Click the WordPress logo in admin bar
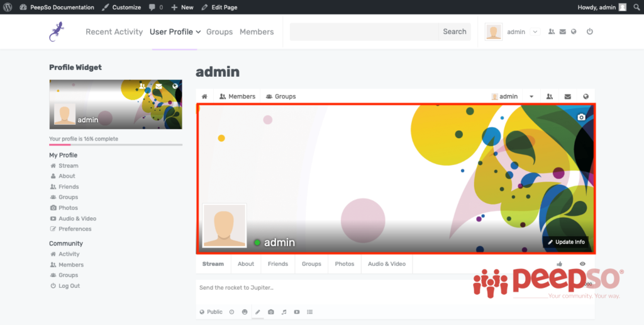Screen dimensions: 644x325 click(8, 7)
